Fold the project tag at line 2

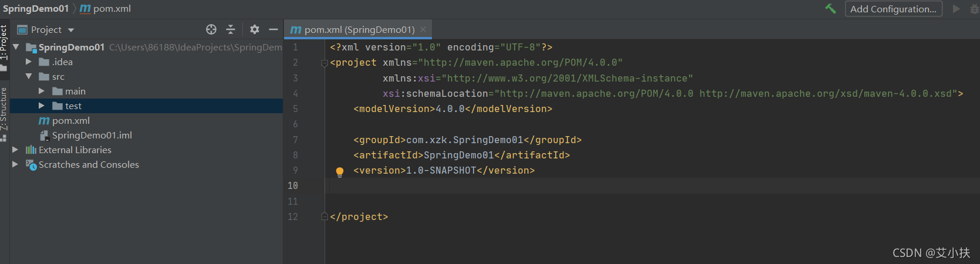[x=325, y=63]
